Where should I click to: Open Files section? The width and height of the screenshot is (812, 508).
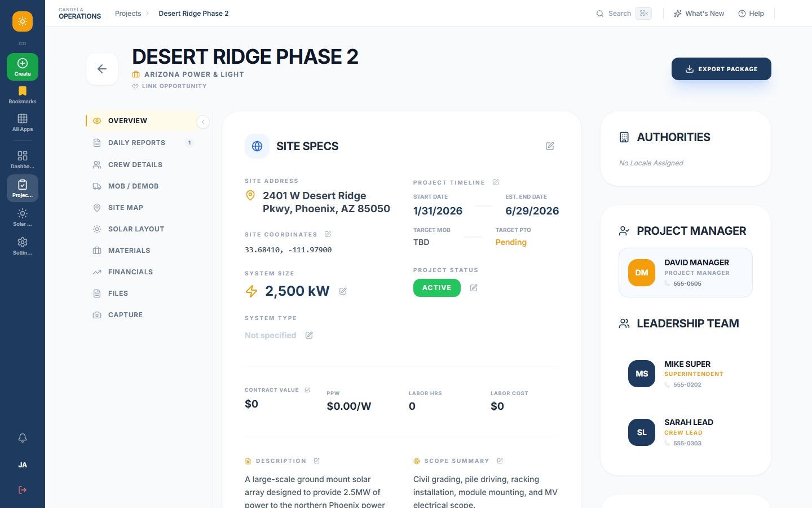coord(142,294)
